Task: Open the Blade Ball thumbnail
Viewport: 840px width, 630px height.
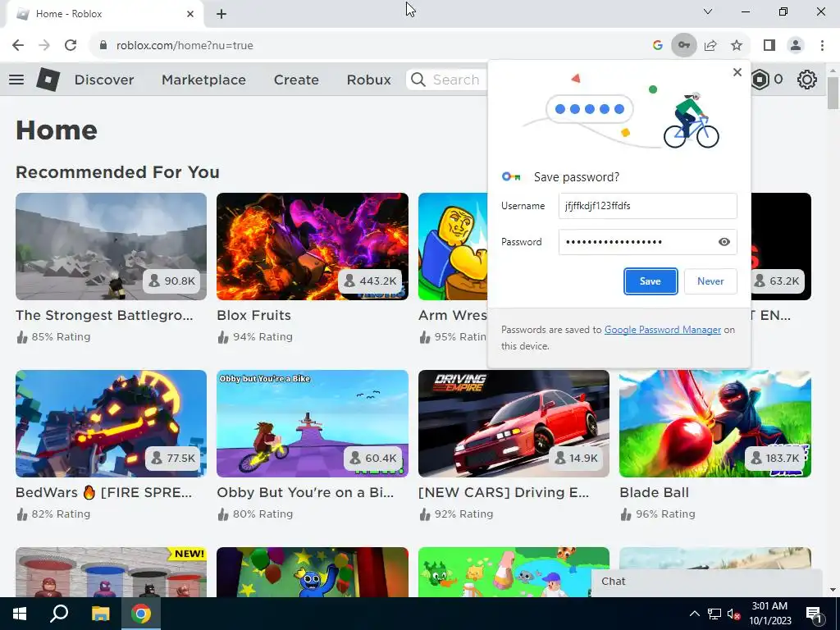Action: 715,423
